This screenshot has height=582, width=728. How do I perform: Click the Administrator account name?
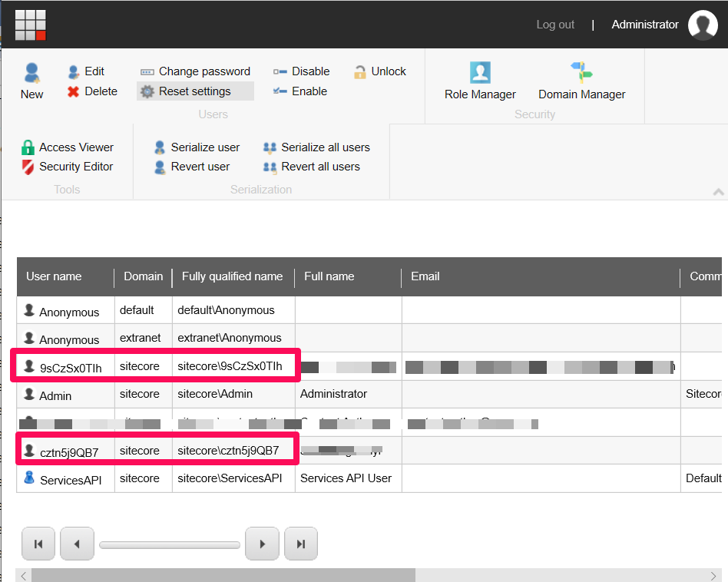645,25
